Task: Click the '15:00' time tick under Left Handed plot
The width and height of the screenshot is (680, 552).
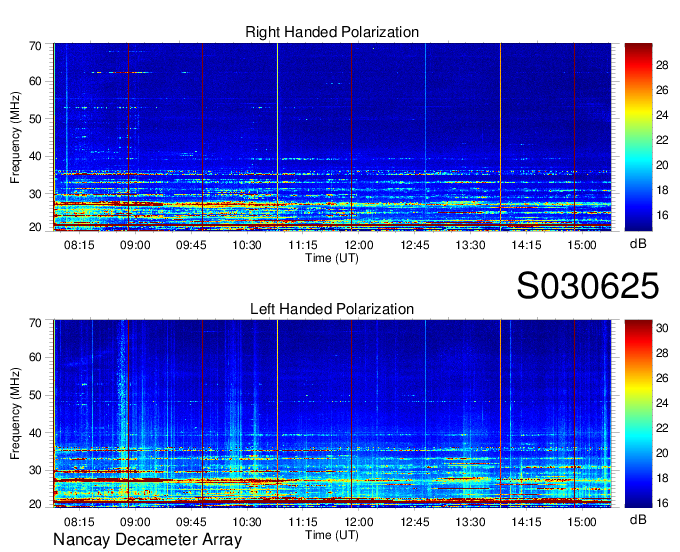Action: (582, 522)
